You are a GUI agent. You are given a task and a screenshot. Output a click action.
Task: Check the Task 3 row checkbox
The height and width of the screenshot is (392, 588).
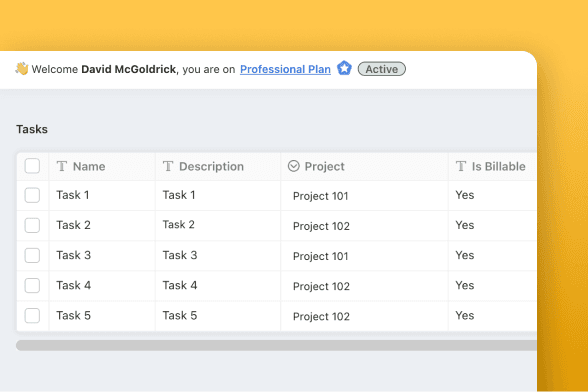(32, 255)
